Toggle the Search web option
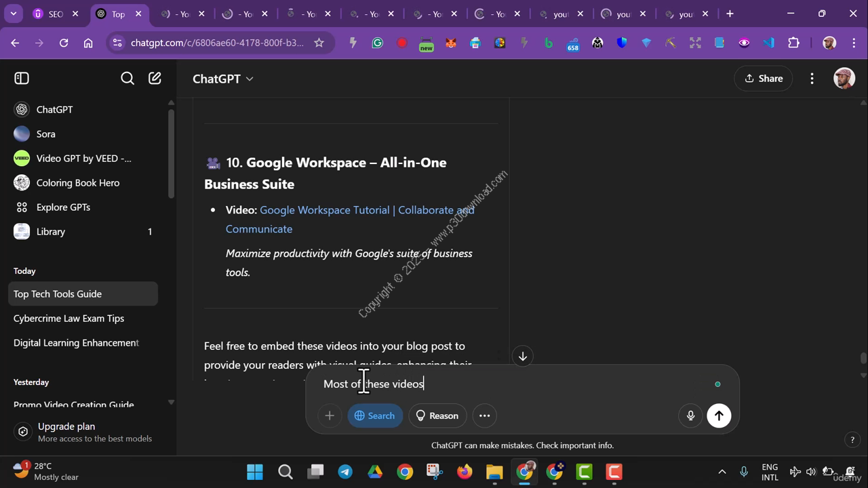The width and height of the screenshot is (868, 488). (375, 415)
